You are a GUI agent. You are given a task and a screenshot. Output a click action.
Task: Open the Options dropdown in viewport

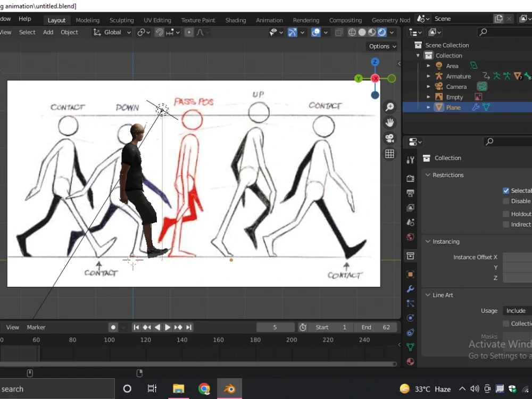(383, 46)
